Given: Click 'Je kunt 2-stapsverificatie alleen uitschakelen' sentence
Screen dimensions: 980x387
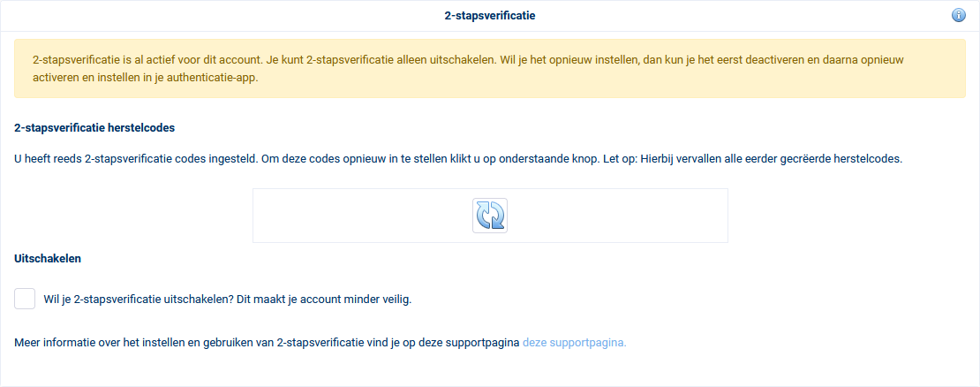Looking at the screenshot, I should coord(353,61).
